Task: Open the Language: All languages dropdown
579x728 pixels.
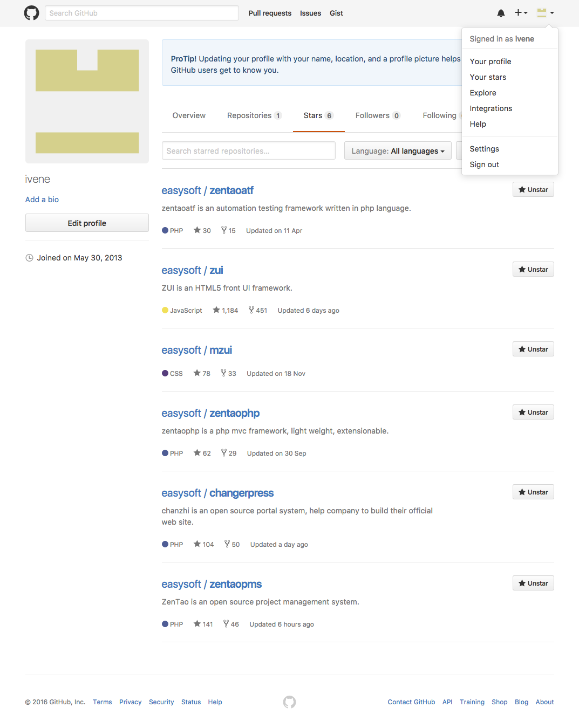Action: point(398,151)
